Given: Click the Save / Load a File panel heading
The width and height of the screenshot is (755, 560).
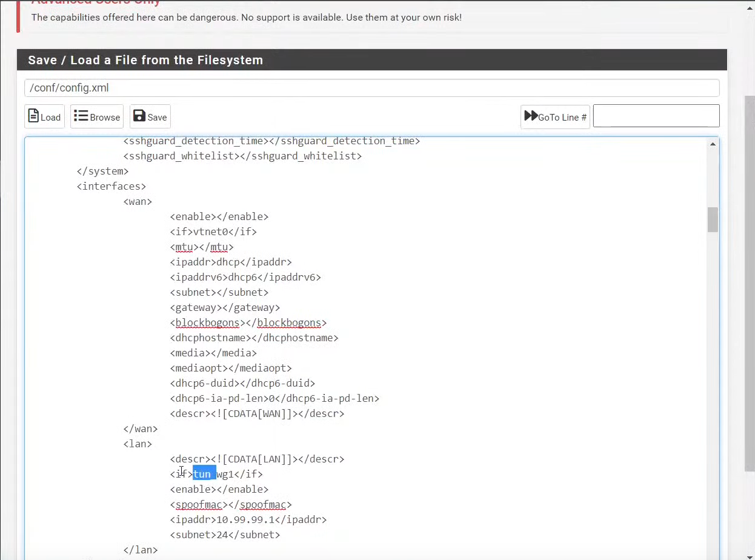Looking at the screenshot, I should point(145,60).
